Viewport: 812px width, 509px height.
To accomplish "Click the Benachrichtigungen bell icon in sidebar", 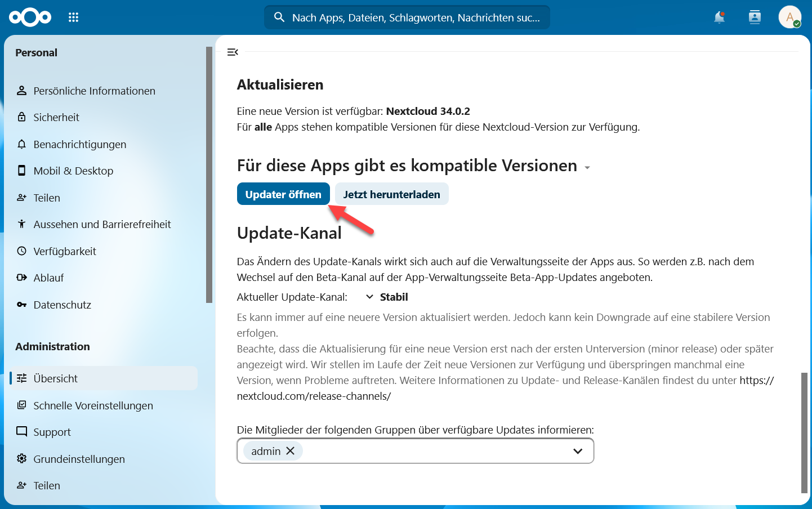I will tap(21, 144).
